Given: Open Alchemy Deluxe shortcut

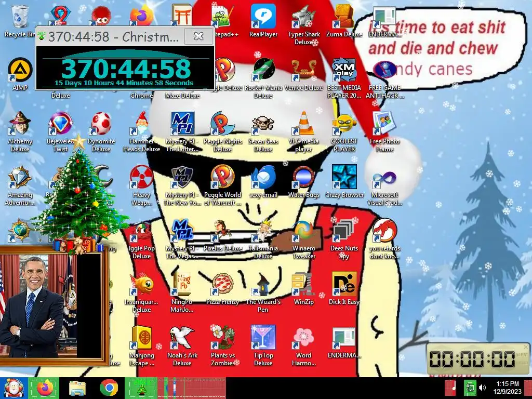Looking at the screenshot, I should pos(20,131).
